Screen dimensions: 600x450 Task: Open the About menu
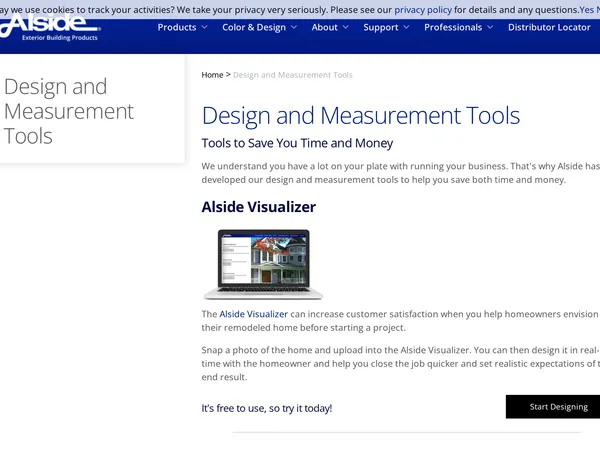tap(324, 28)
